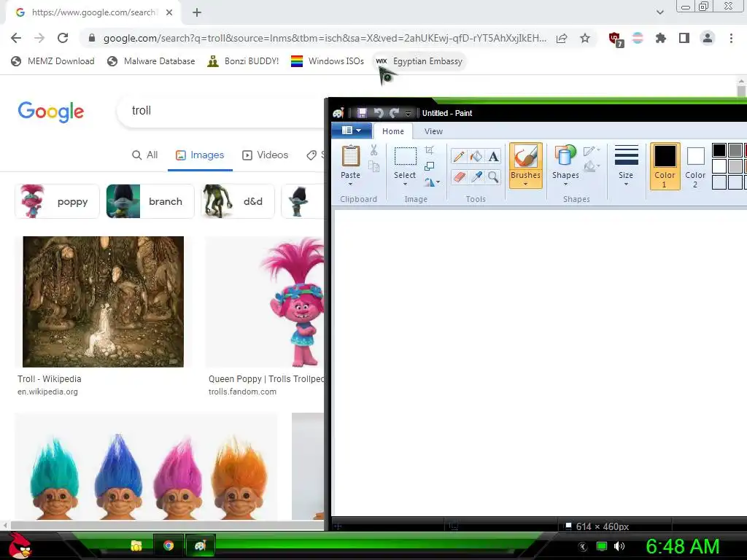This screenshot has width=747, height=560.
Task: Open the Chrome three-dot menu
Action: [x=731, y=38]
